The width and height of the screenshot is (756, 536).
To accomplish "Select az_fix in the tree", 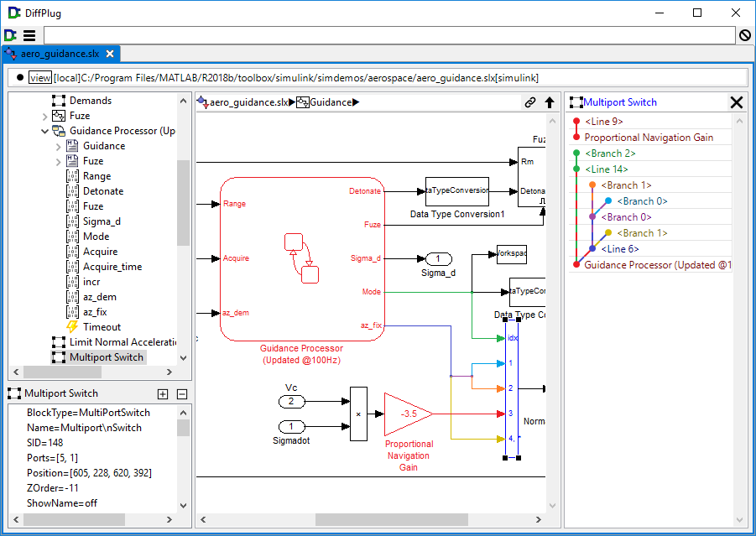I will [x=95, y=312].
